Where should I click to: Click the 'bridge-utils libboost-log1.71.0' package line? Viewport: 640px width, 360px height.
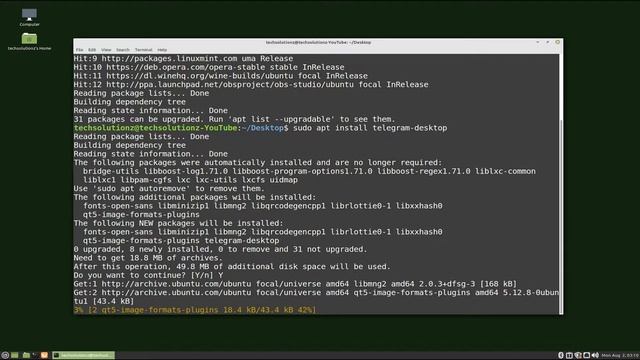pos(309,171)
